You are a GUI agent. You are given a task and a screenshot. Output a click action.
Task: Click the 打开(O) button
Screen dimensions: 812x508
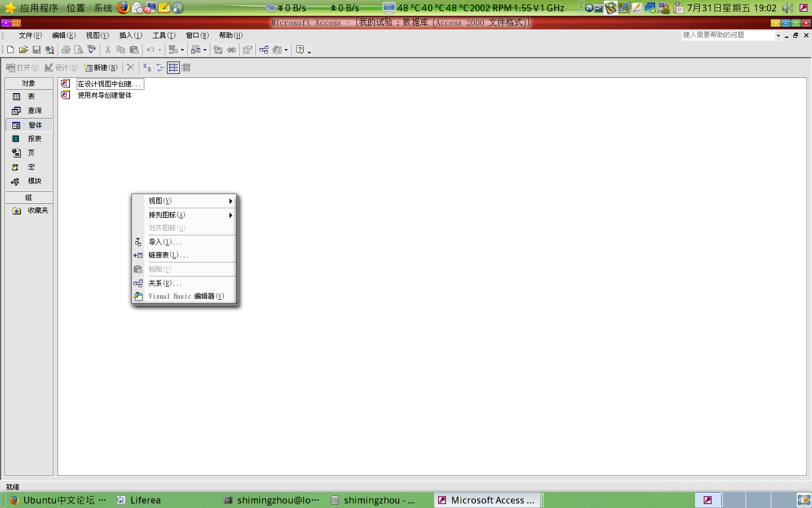point(23,68)
